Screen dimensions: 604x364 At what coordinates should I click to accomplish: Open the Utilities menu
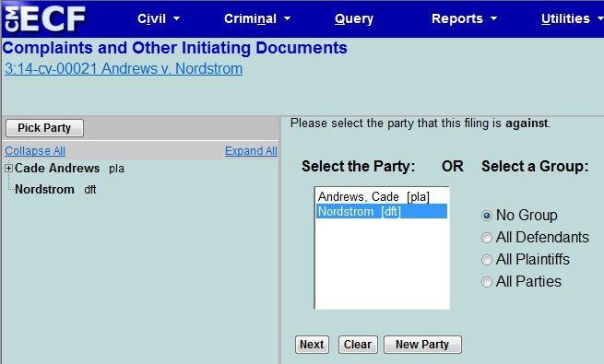pos(572,18)
